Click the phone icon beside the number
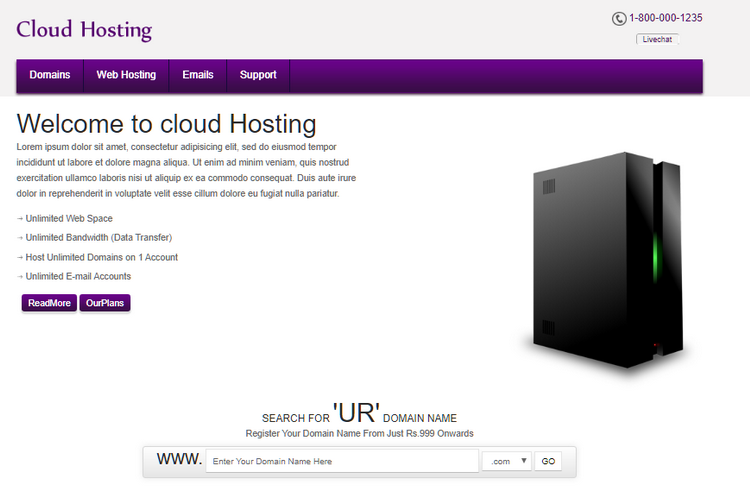Viewport: 750px width, 500px height. 619,18
